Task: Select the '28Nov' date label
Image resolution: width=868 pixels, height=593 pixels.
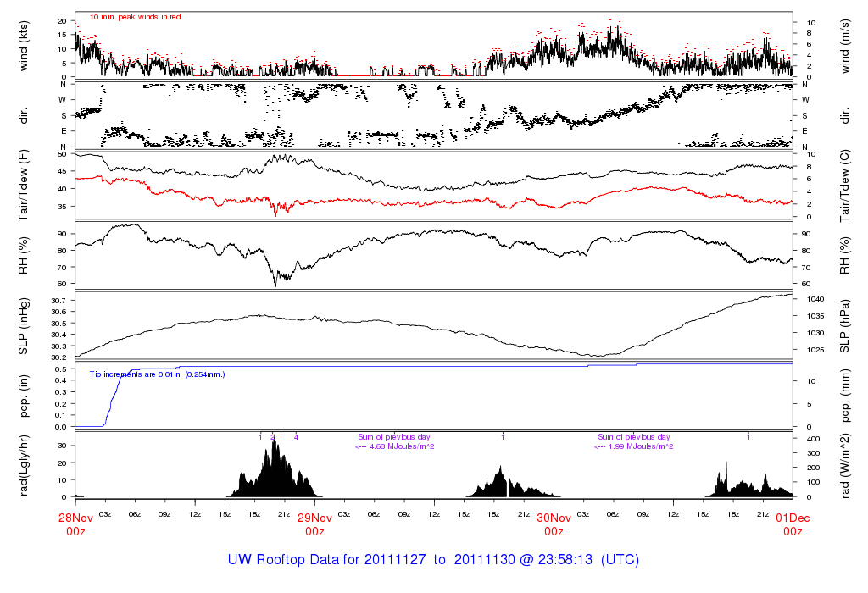Action: coord(75,518)
